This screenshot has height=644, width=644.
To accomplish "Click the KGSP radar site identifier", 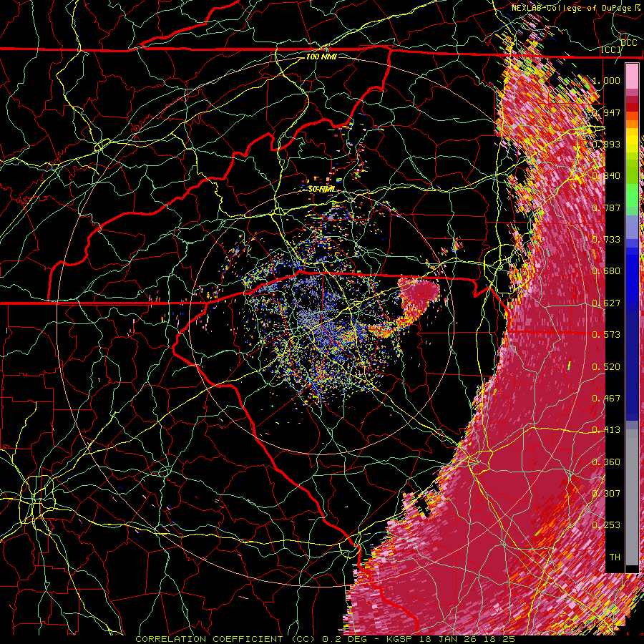I will (x=400, y=639).
